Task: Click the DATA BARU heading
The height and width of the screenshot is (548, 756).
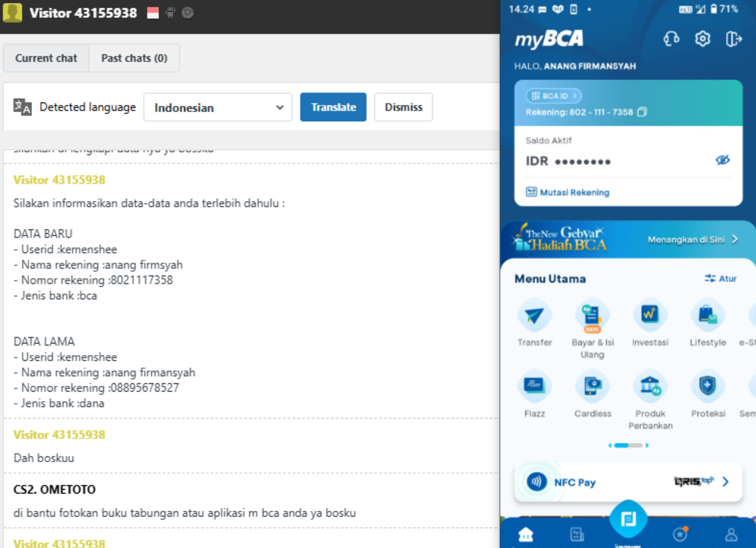Action: click(43, 234)
